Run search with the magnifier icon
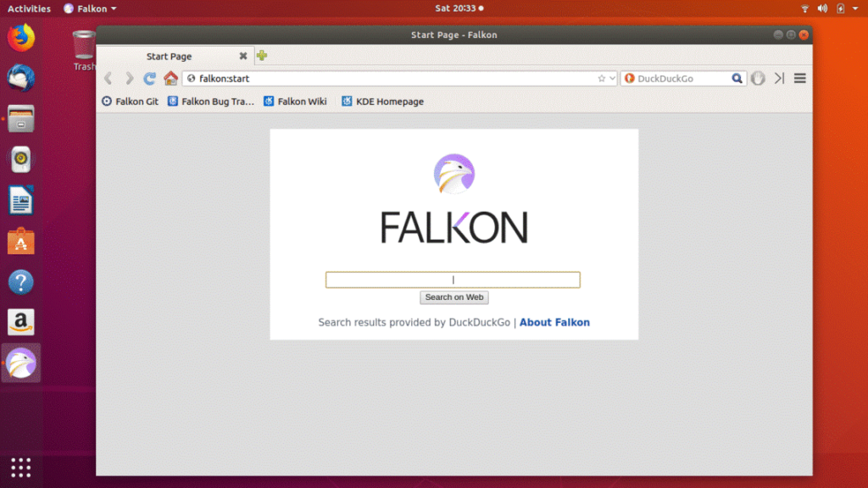The image size is (868, 488). coord(737,79)
